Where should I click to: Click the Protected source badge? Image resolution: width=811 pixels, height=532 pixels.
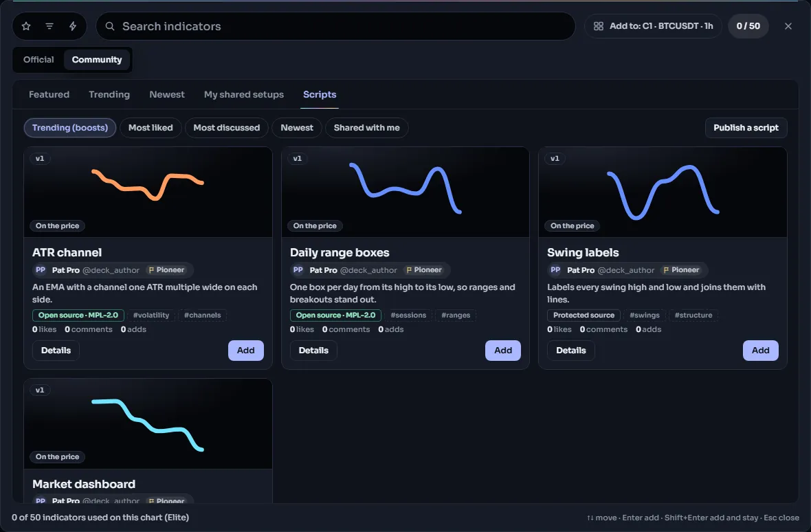pos(584,315)
